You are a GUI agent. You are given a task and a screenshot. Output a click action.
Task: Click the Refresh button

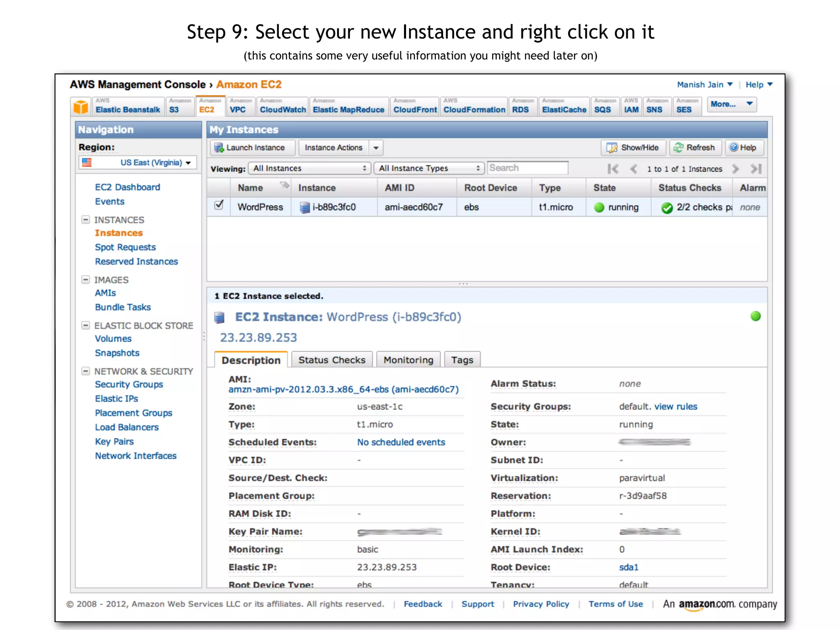[x=696, y=148]
